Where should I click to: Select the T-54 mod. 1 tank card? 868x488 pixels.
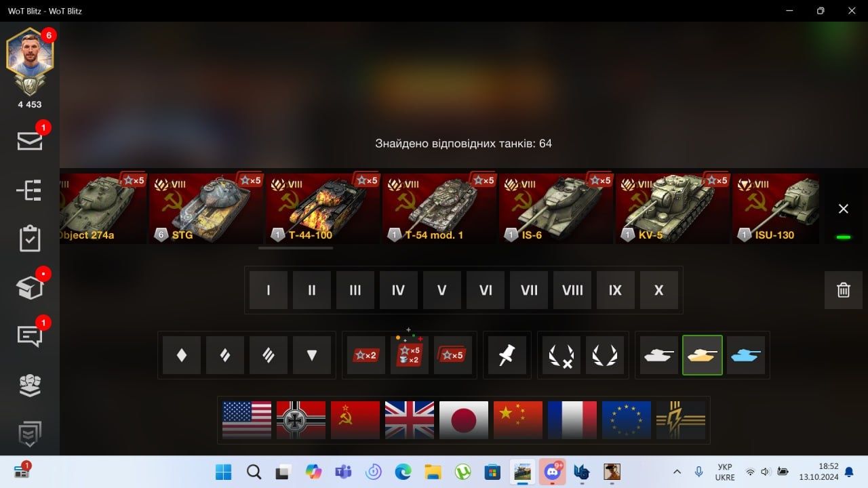point(439,209)
